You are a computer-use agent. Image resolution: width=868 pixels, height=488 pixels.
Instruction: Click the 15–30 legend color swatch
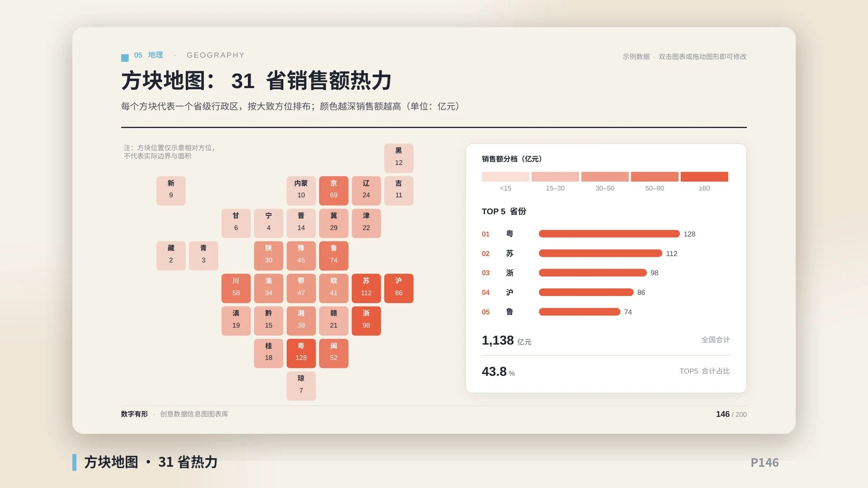555,177
